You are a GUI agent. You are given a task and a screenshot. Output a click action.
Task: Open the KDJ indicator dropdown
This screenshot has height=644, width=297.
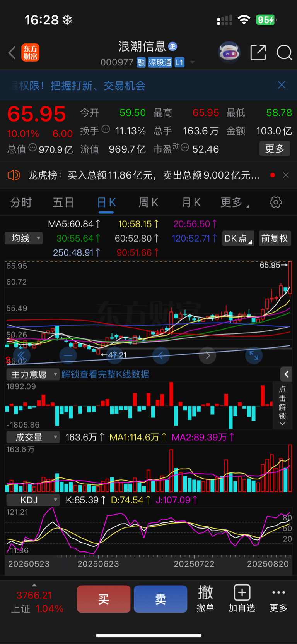33,500
